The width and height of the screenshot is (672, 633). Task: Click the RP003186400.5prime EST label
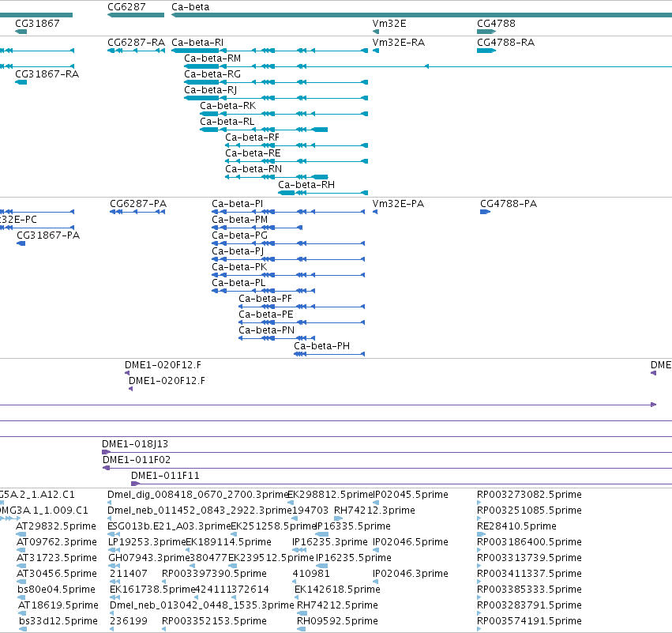529,542
